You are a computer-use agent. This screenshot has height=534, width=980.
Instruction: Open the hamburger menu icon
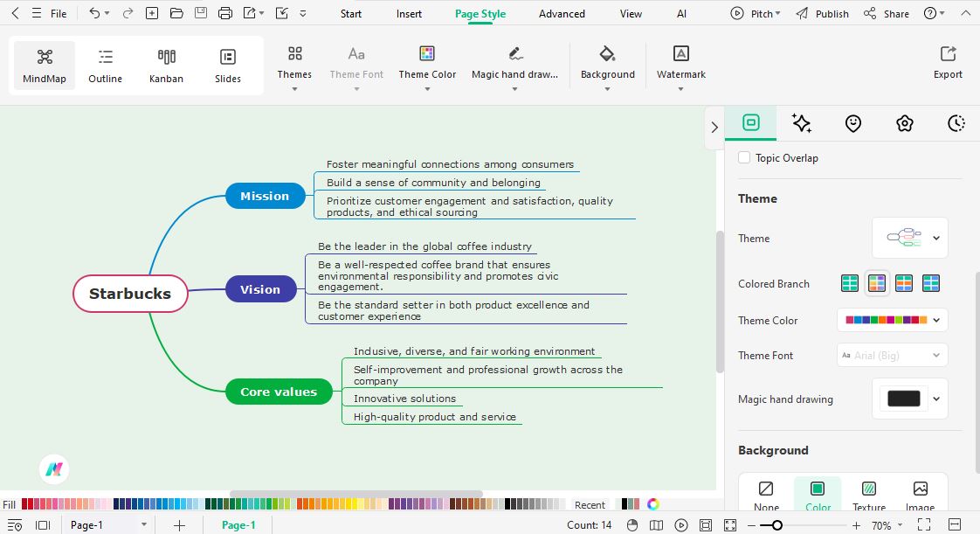tap(37, 13)
